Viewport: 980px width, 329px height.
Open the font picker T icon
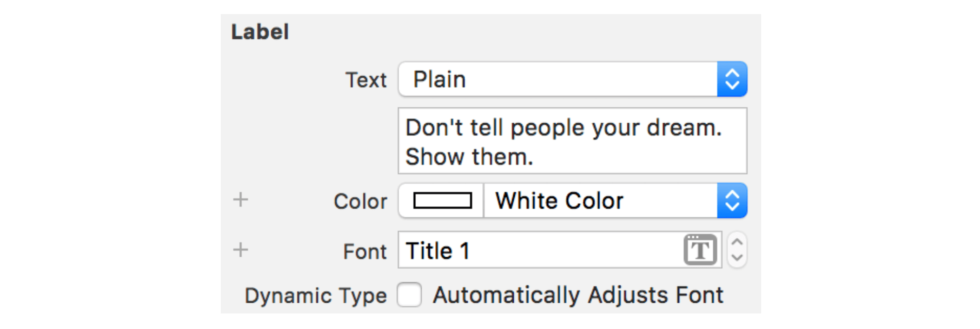click(700, 250)
